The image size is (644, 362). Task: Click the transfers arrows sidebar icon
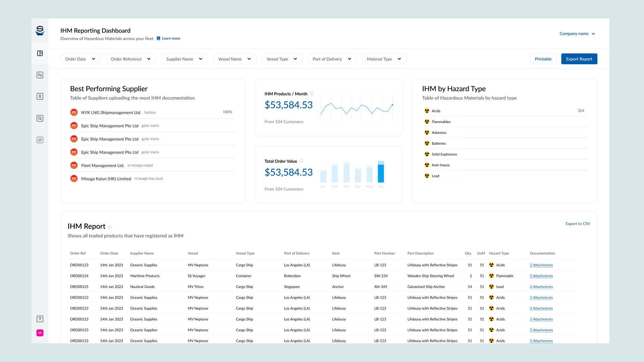tap(40, 75)
